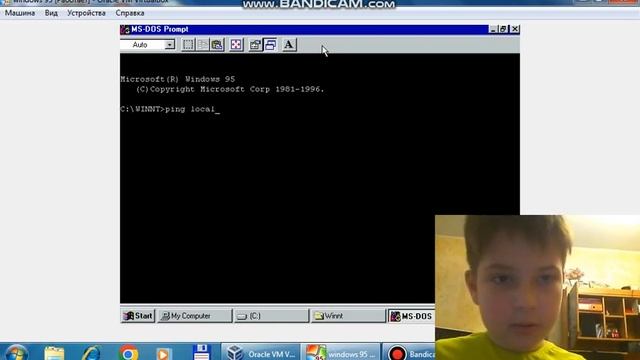Launch Google Chrome from host taskbar
This screenshot has height=360, width=640.
[129, 353]
